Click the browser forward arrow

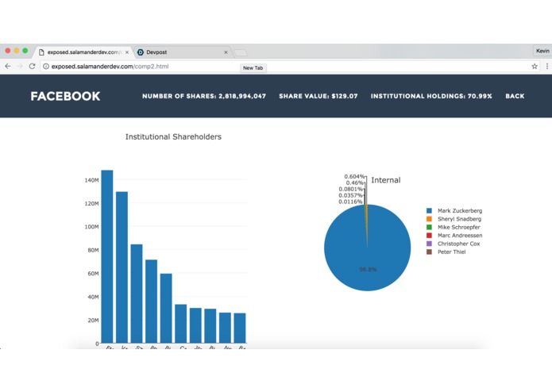tap(20, 66)
